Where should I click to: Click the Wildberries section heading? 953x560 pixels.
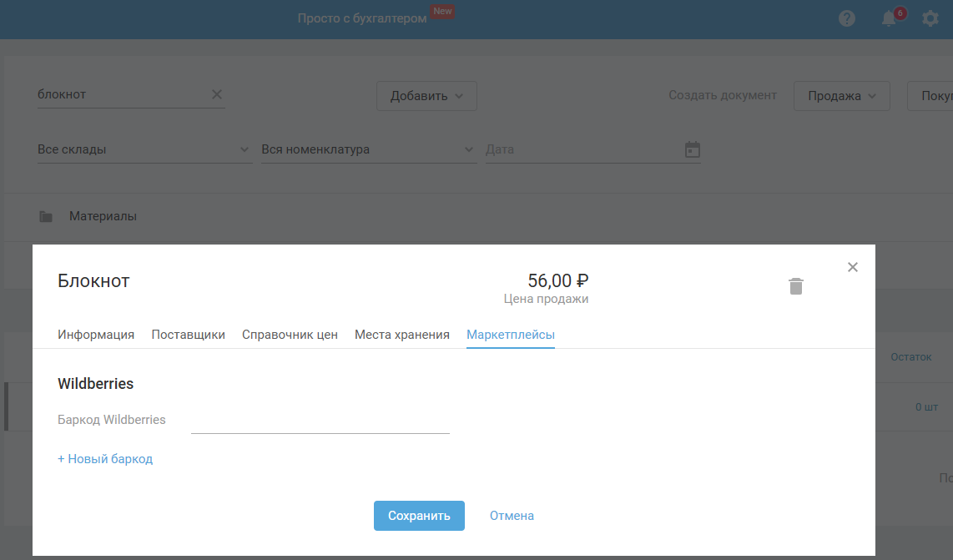[95, 384]
